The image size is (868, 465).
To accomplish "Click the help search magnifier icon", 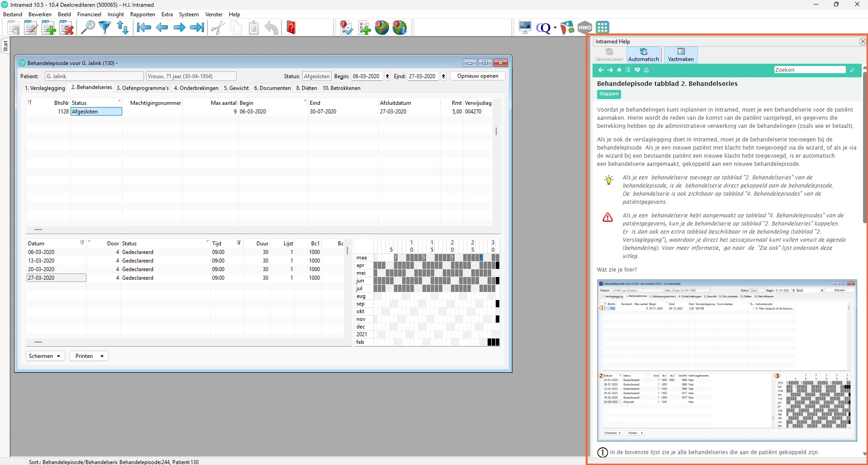I will pyautogui.click(x=852, y=70).
